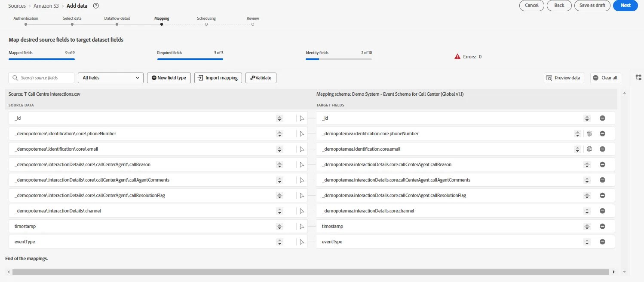Click the mapping arrow icon for timestamp row
This screenshot has width=644, height=282.
(x=302, y=226)
